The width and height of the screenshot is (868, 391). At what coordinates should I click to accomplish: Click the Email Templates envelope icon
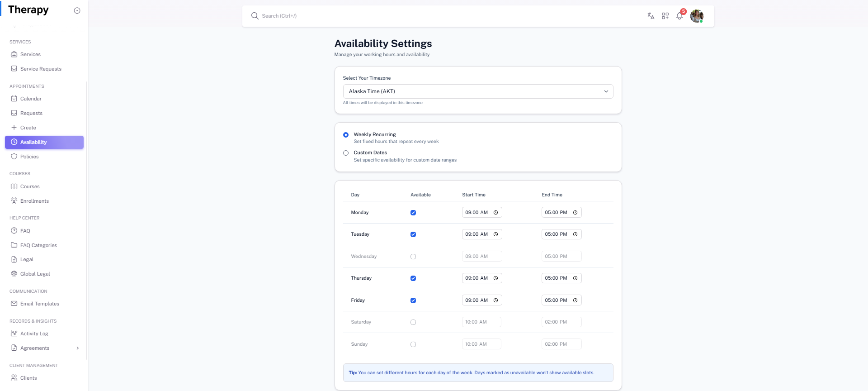[14, 304]
